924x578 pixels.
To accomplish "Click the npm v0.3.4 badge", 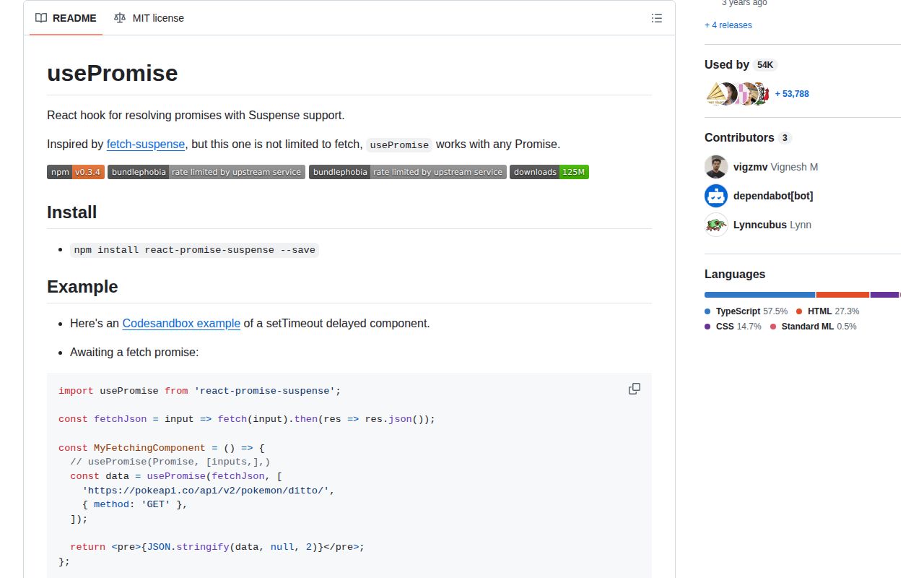I will point(76,172).
